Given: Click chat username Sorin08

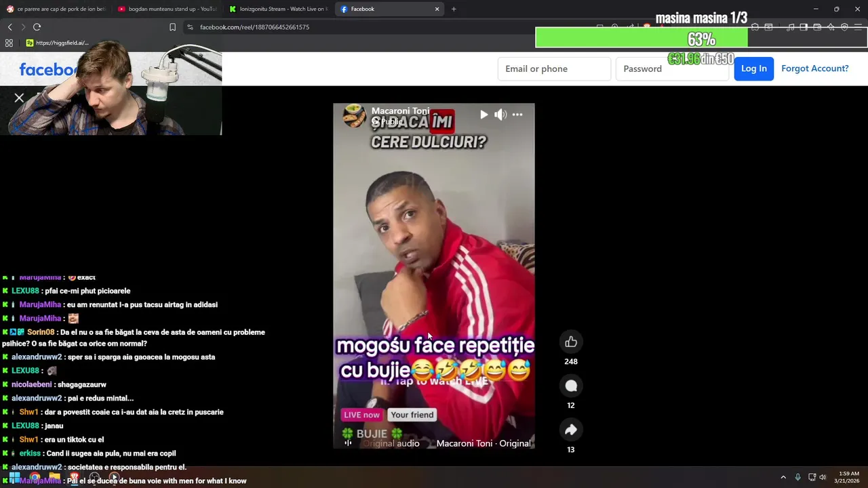Looking at the screenshot, I should pos(41,332).
